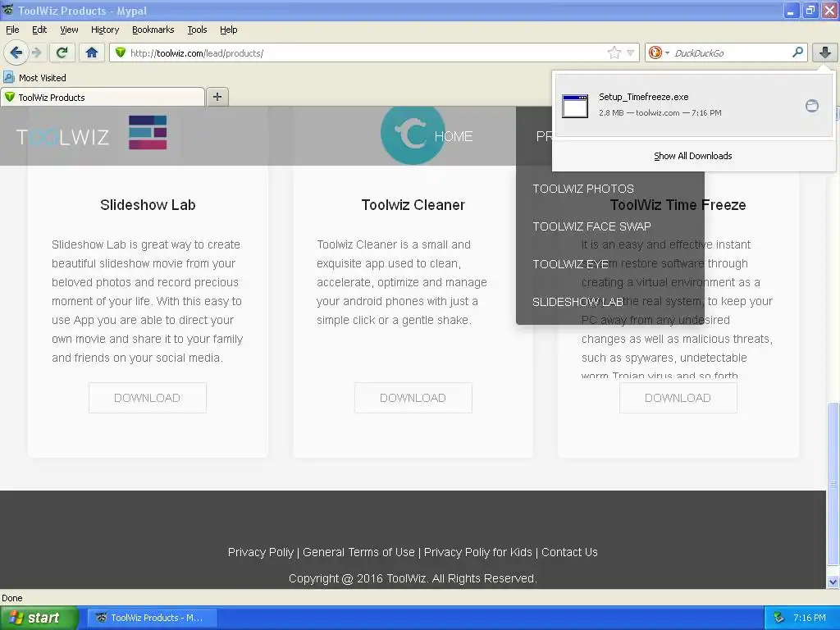This screenshot has width=840, height=630.
Task: Download Toolwiz Cleaner
Action: (x=413, y=398)
